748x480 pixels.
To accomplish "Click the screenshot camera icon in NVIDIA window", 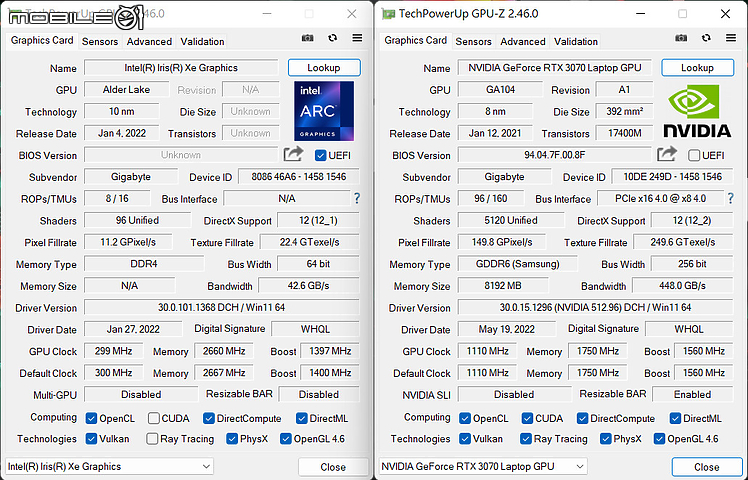I will click(681, 38).
